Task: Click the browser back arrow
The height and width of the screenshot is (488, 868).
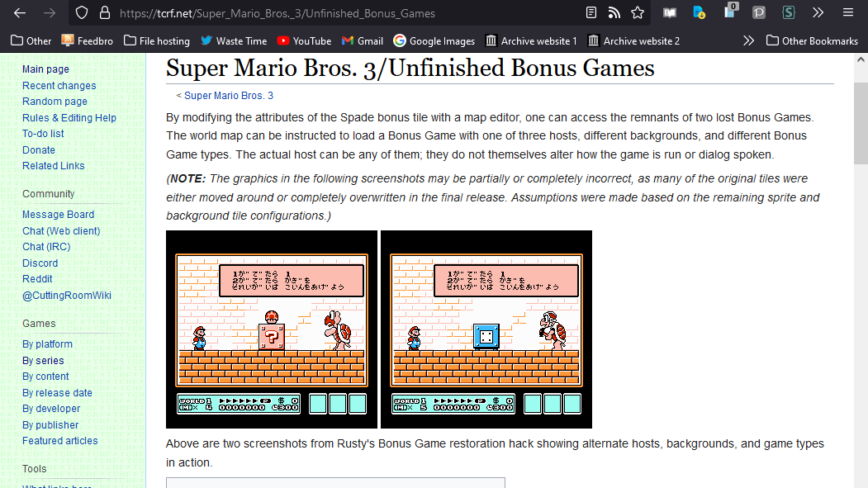Action: click(x=20, y=13)
